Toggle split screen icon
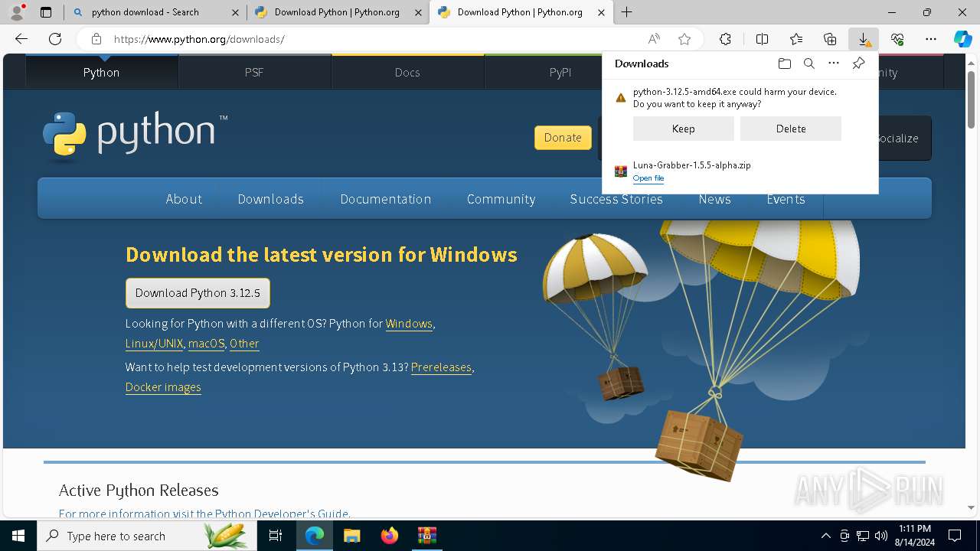This screenshot has width=980, height=551. click(762, 39)
